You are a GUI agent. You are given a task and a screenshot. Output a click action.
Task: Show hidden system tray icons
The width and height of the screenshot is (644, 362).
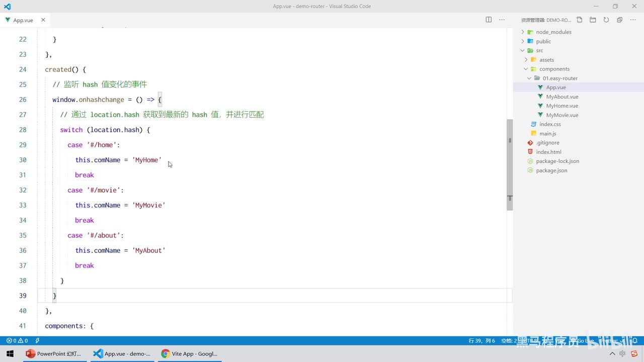(x=612, y=354)
